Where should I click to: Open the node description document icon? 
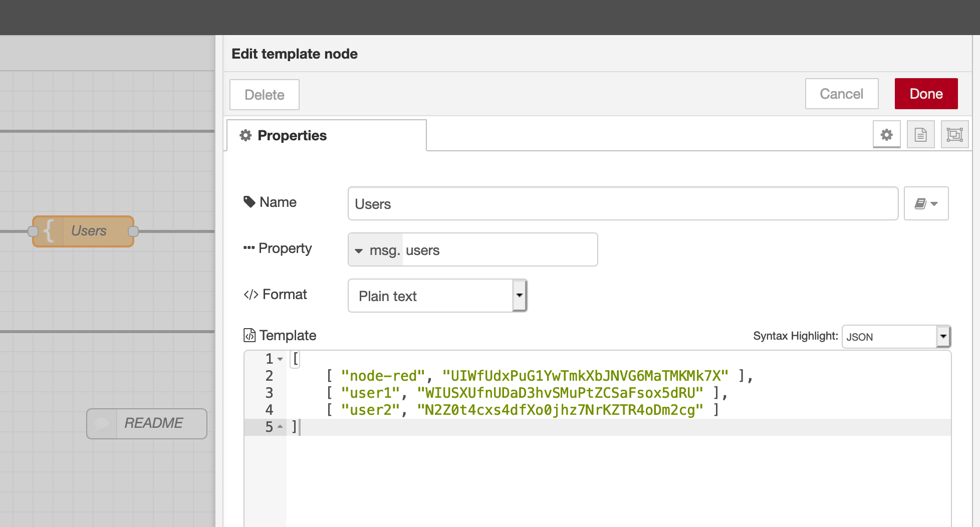point(920,135)
